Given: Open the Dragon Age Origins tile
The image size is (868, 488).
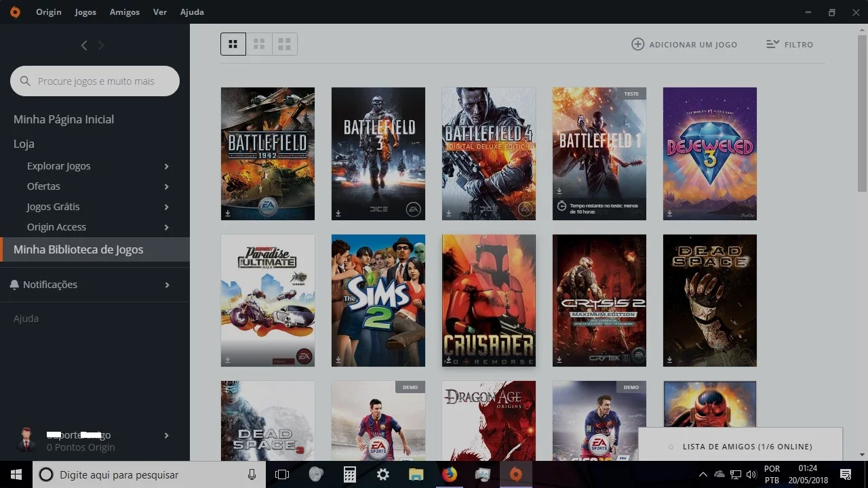Looking at the screenshot, I should [489, 421].
